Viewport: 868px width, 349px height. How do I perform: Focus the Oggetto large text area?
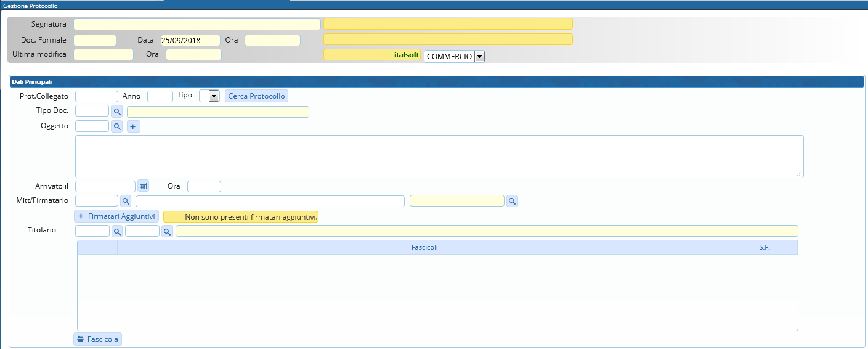[439, 157]
